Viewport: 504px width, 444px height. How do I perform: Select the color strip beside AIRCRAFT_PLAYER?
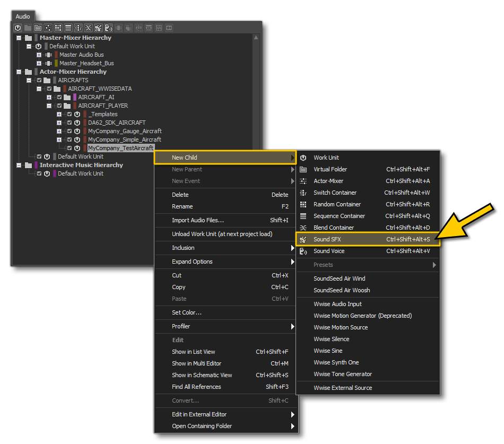74,106
